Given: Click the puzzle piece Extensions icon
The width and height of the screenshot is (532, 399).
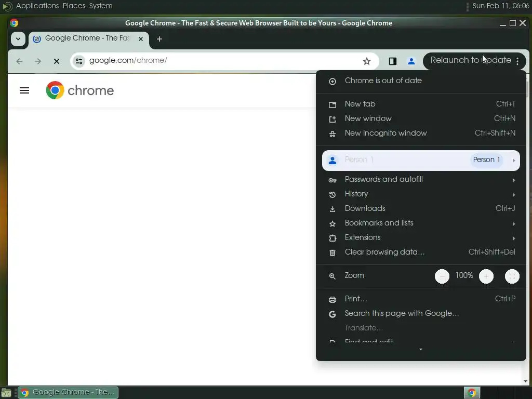Looking at the screenshot, I should pos(332,238).
